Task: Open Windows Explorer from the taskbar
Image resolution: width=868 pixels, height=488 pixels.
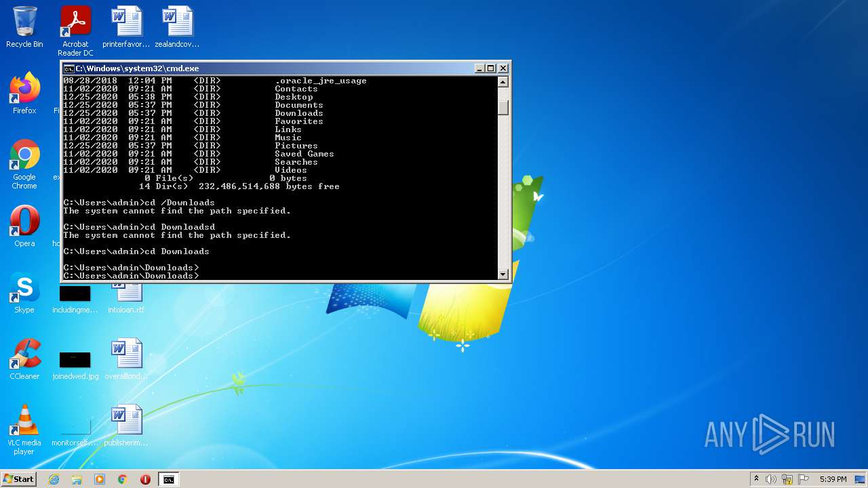Action: [x=77, y=479]
